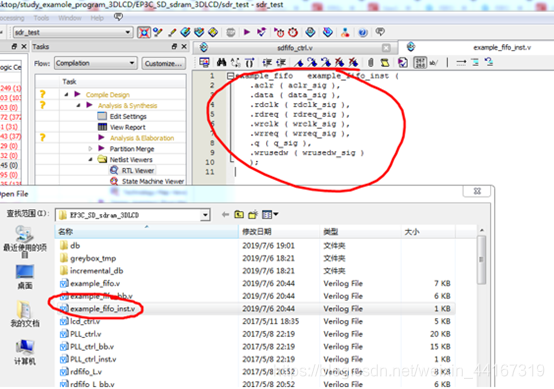Collapse the Compile Design task
The image size is (554, 389).
66,94
